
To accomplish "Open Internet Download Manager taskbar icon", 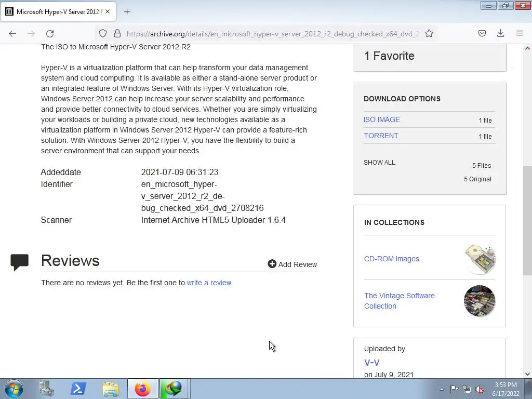I will point(174,389).
